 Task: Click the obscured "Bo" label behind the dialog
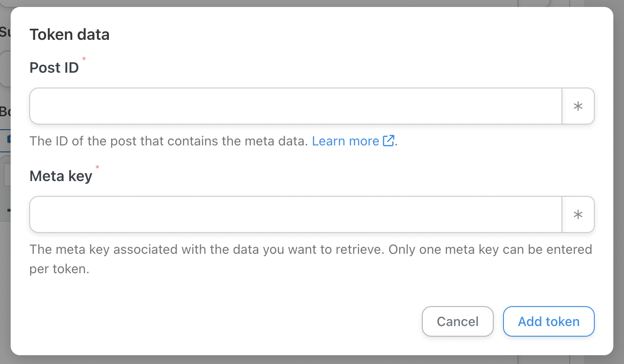point(5,111)
